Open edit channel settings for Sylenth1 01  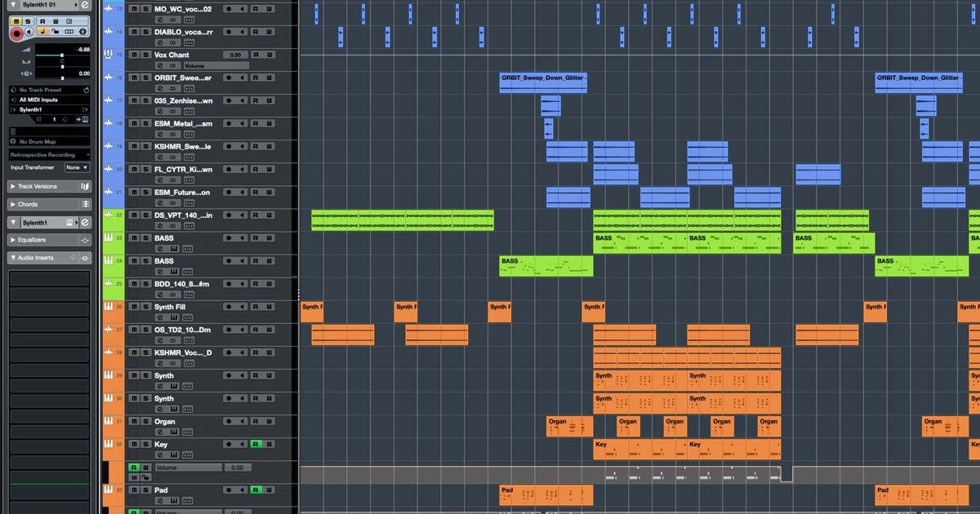coord(85,5)
